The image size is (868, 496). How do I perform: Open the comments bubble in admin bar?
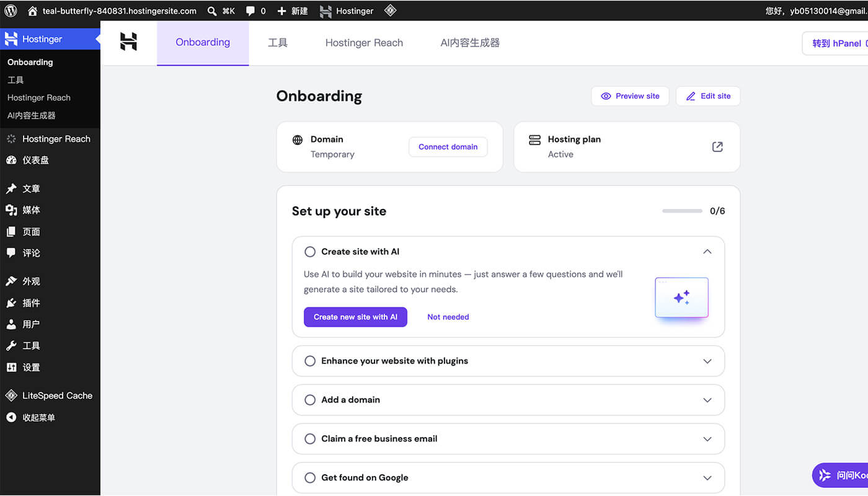point(250,11)
